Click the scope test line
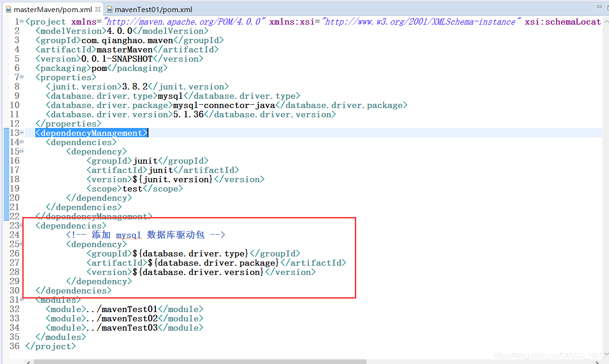Viewport: 609px width, 364px height. 135,189
